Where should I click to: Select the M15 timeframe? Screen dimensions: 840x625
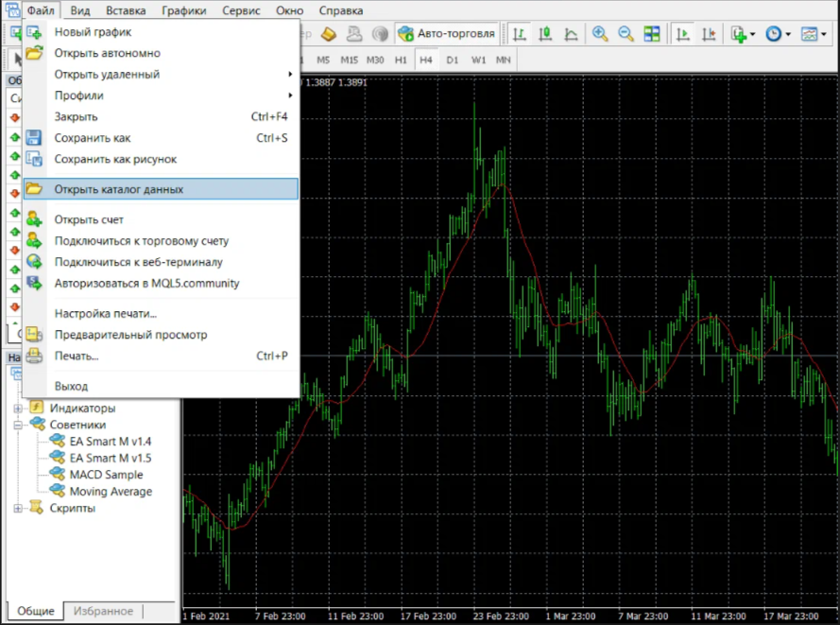point(350,60)
